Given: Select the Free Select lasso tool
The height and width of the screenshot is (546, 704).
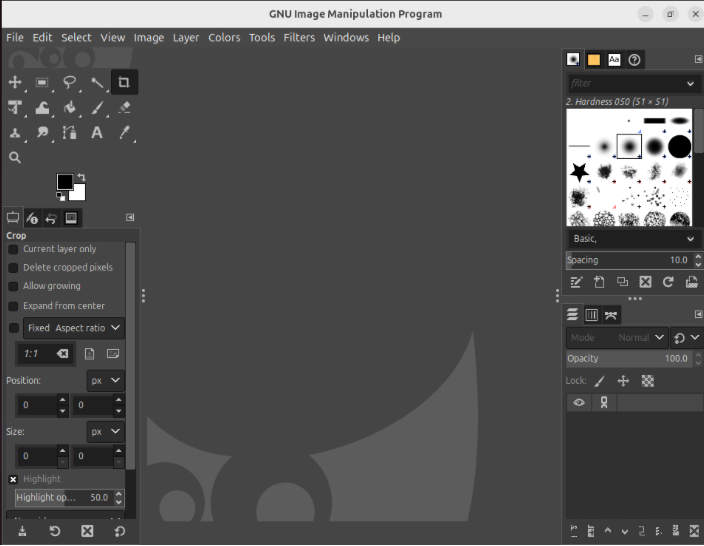Looking at the screenshot, I should point(70,82).
